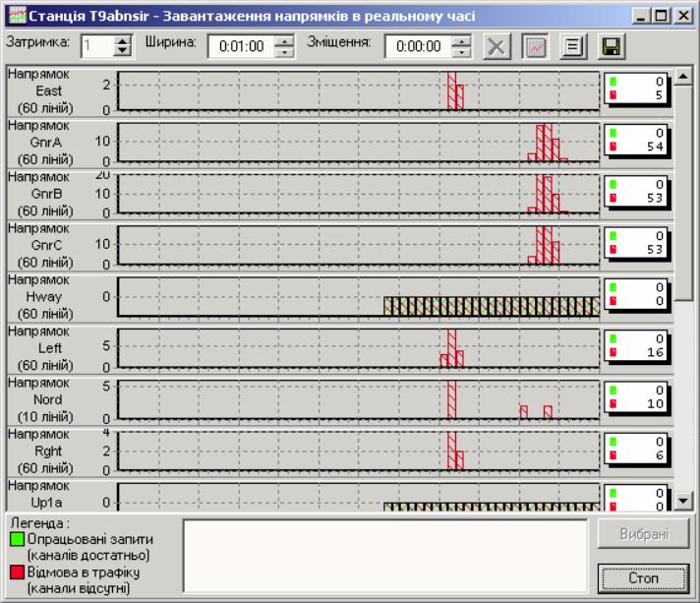700x603 pixels.
Task: Close the Станція T9abnsir window
Action: [x=683, y=16]
